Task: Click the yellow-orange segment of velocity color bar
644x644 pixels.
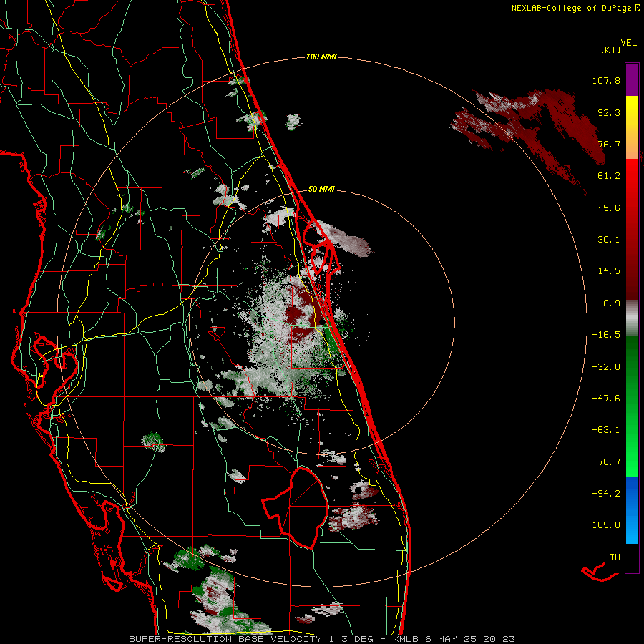Action: click(632, 127)
